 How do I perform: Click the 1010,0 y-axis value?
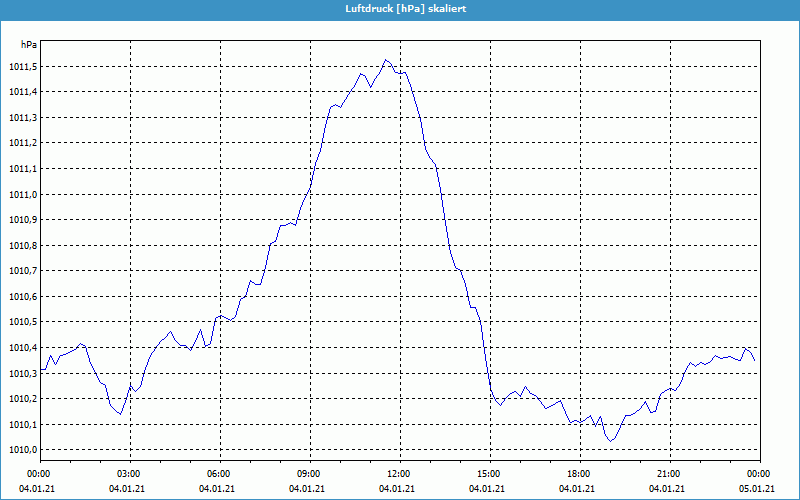[x=22, y=450]
